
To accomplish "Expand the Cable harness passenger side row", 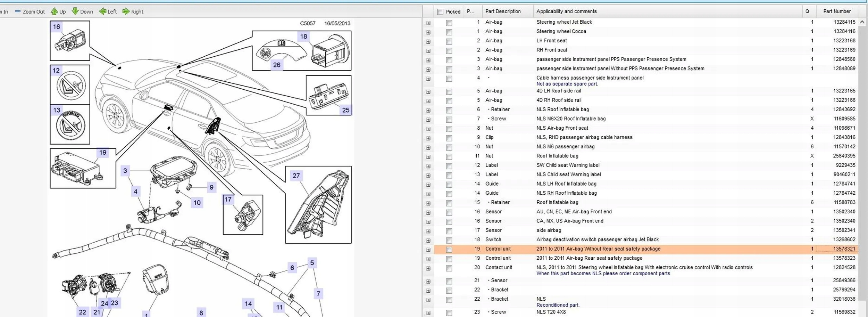I will click(428, 79).
